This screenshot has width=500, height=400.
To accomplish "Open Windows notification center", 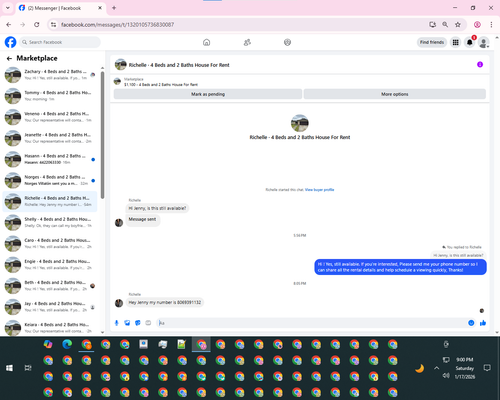I will click(487, 368).
